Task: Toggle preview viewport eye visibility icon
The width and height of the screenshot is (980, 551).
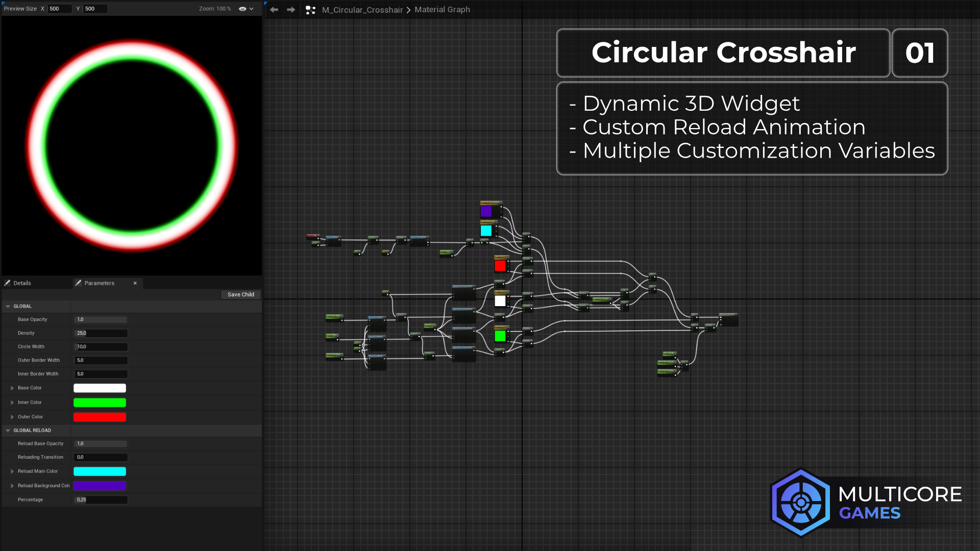Action: pyautogui.click(x=242, y=9)
